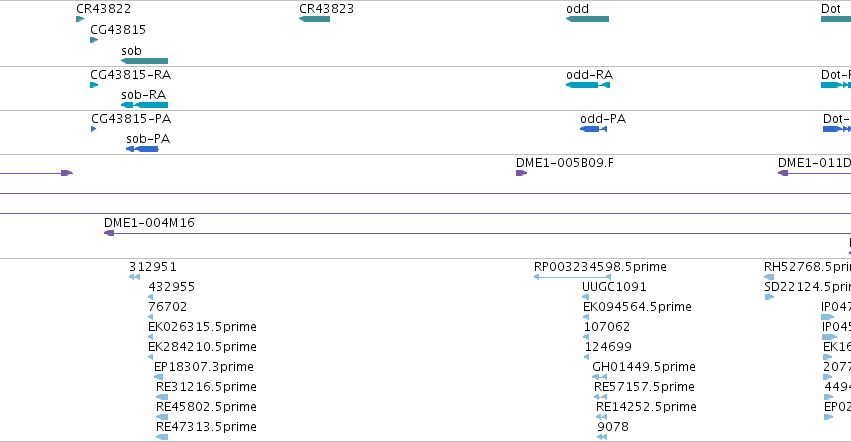This screenshot has width=851, height=442.
Task: Select the sob-RA transcript glyph
Action: (x=144, y=105)
